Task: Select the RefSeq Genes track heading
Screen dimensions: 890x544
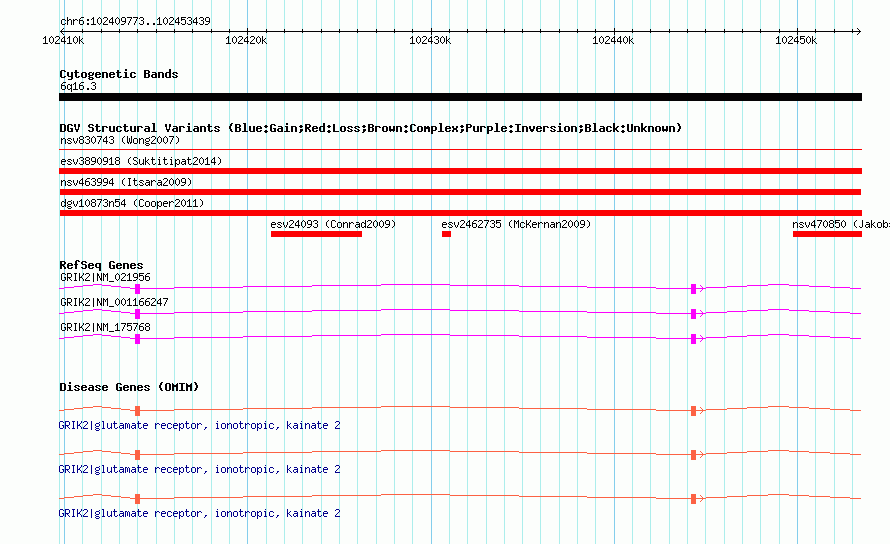Action: coord(101,265)
